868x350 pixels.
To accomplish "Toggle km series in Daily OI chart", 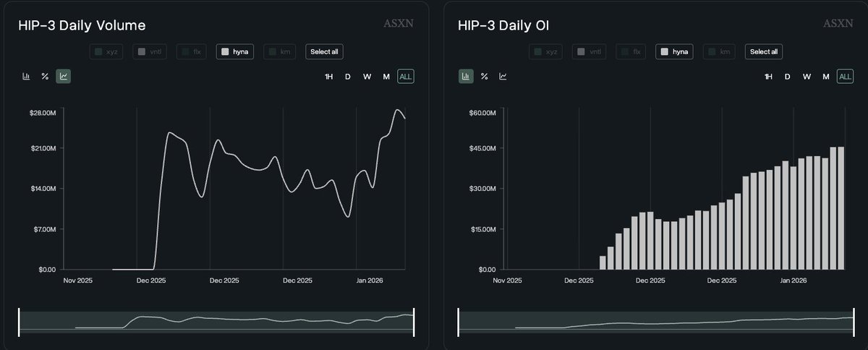I will pyautogui.click(x=720, y=51).
